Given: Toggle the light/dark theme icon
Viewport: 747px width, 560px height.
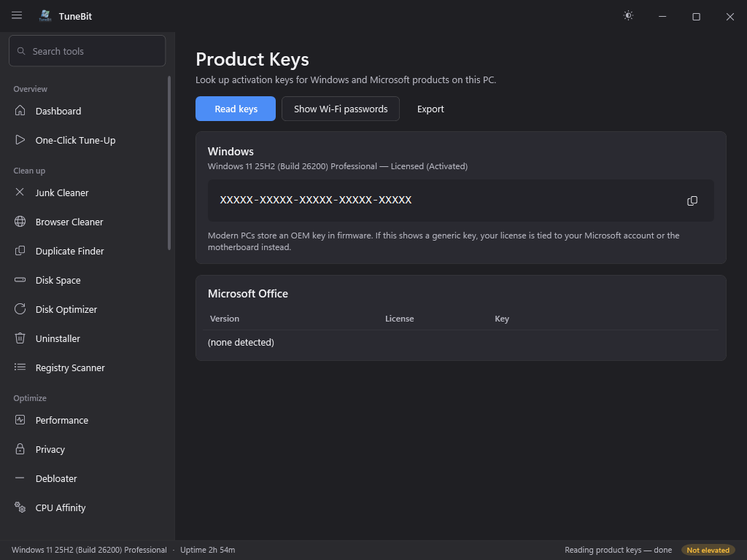Looking at the screenshot, I should click(x=628, y=16).
